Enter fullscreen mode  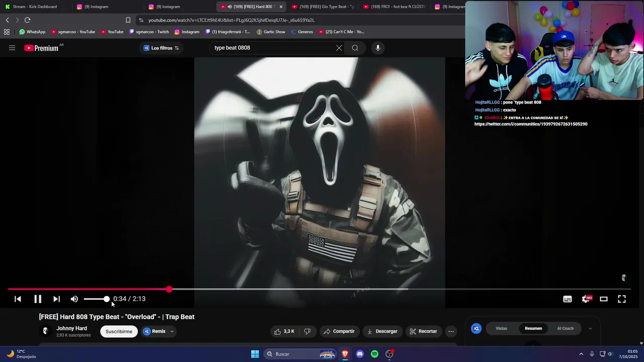pyautogui.click(x=622, y=299)
